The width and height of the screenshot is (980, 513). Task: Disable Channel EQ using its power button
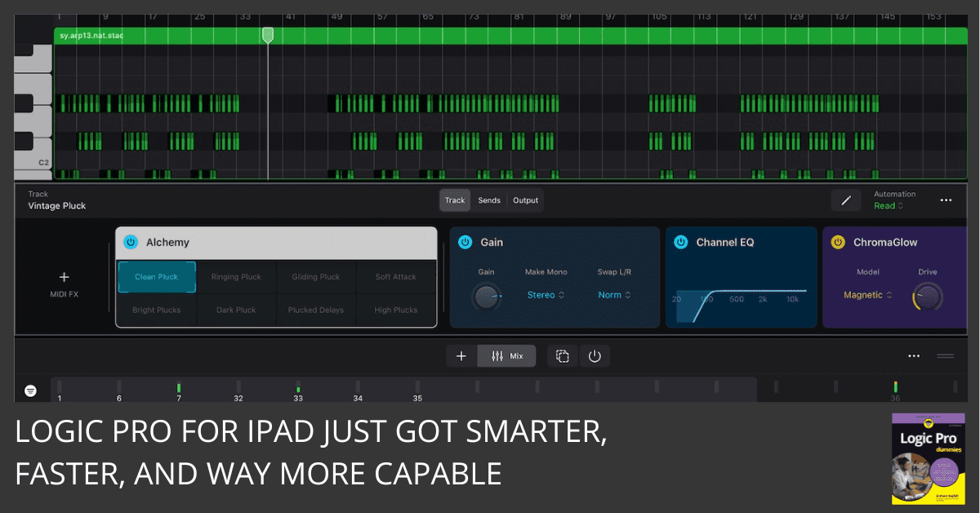tap(681, 243)
